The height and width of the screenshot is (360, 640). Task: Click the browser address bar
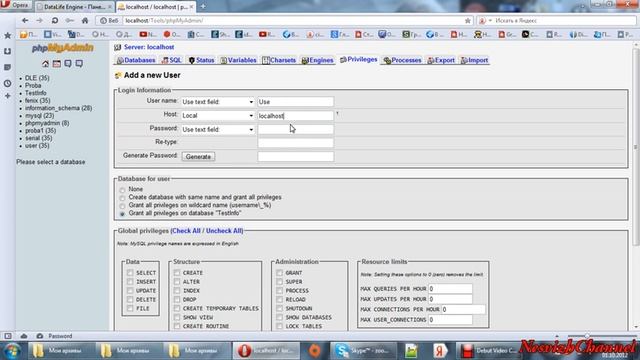coord(294,20)
